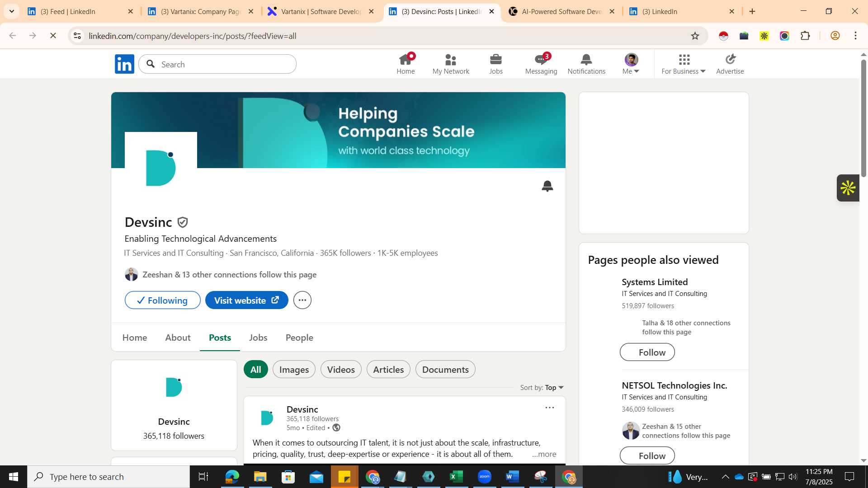Open the post's three-dot menu
The height and width of the screenshot is (488, 868).
pyautogui.click(x=550, y=408)
